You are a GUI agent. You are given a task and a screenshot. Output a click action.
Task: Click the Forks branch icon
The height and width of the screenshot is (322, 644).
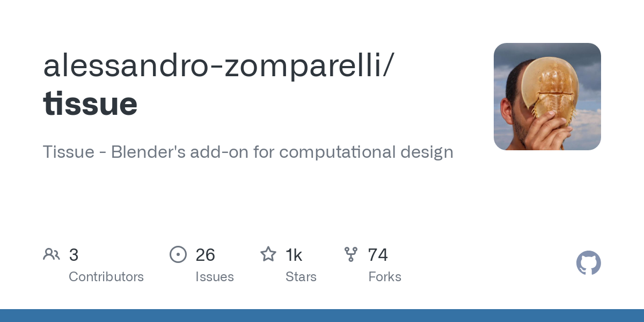pyautogui.click(x=351, y=254)
